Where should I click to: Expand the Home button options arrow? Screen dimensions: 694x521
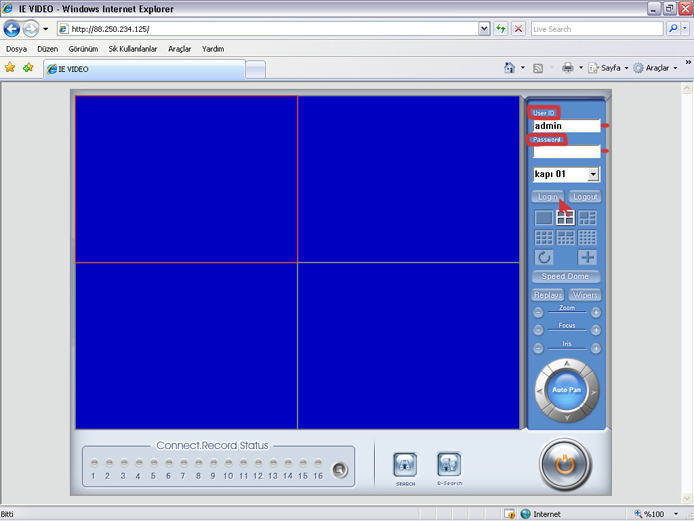(523, 68)
